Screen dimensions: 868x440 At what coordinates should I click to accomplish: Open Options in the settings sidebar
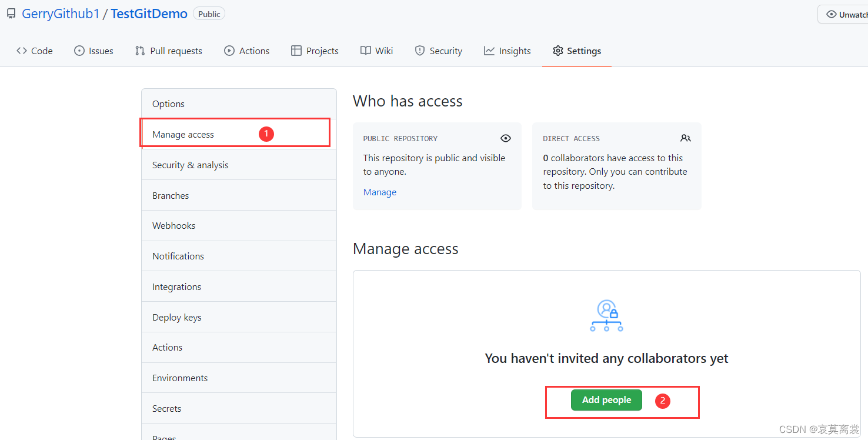point(239,104)
